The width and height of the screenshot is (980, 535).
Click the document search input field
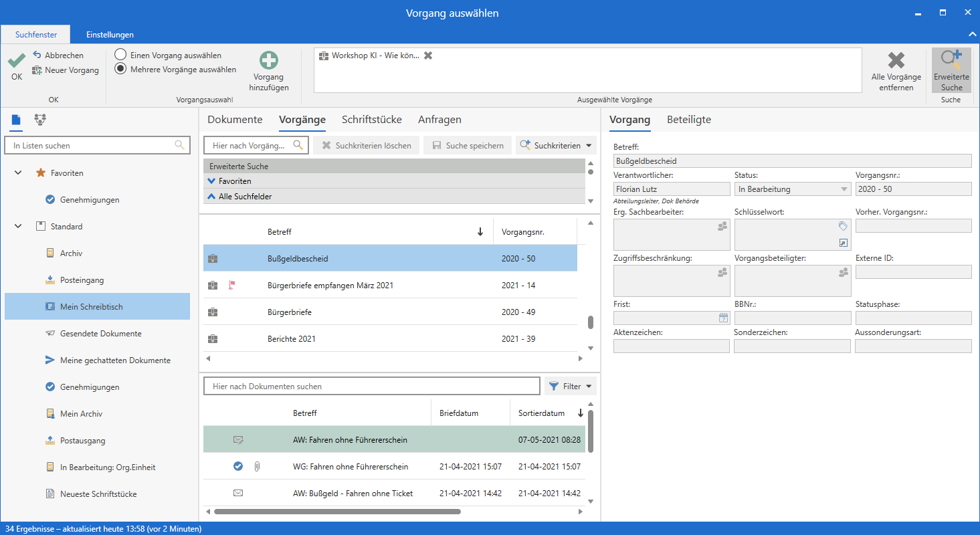coord(371,386)
